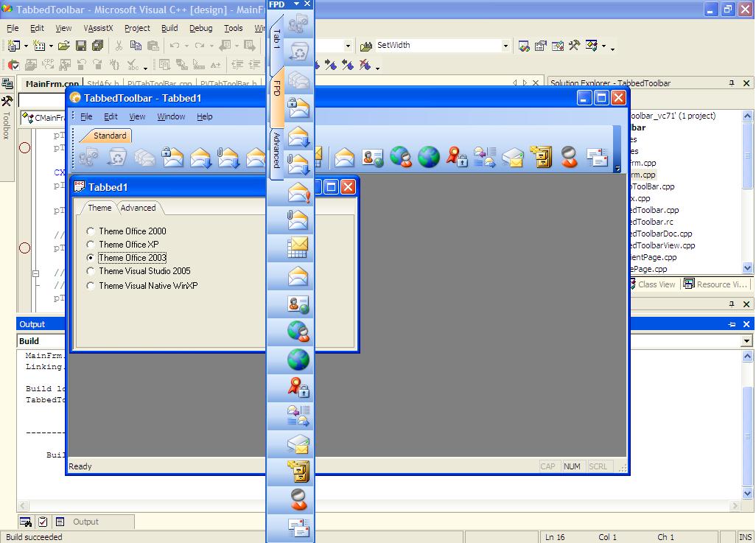Click the certificate ribbon with padlock icon
This screenshot has width=756, height=543.
456,157
